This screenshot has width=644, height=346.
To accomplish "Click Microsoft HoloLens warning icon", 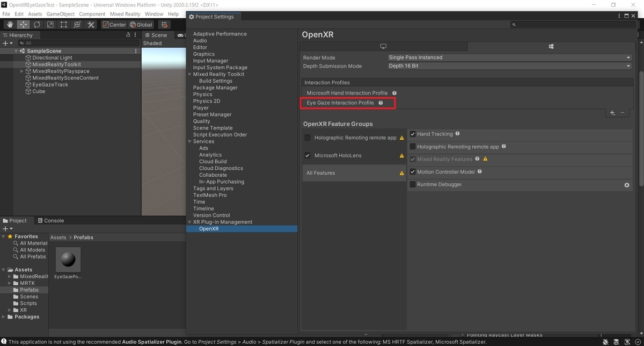I will coord(401,156).
